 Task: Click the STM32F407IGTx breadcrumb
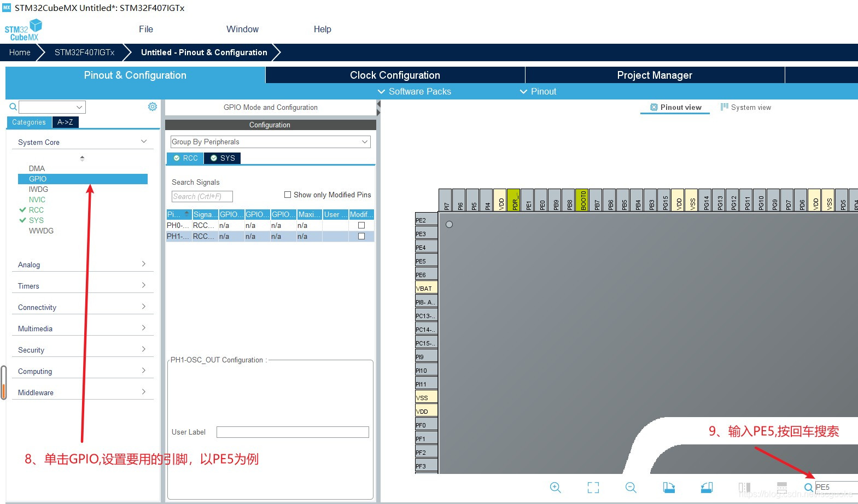[x=84, y=52]
